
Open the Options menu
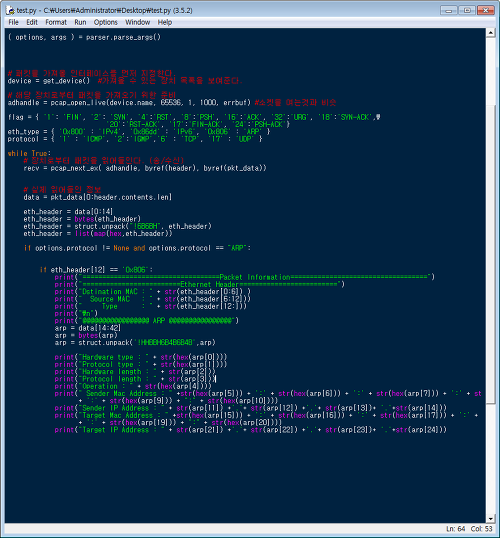point(106,22)
